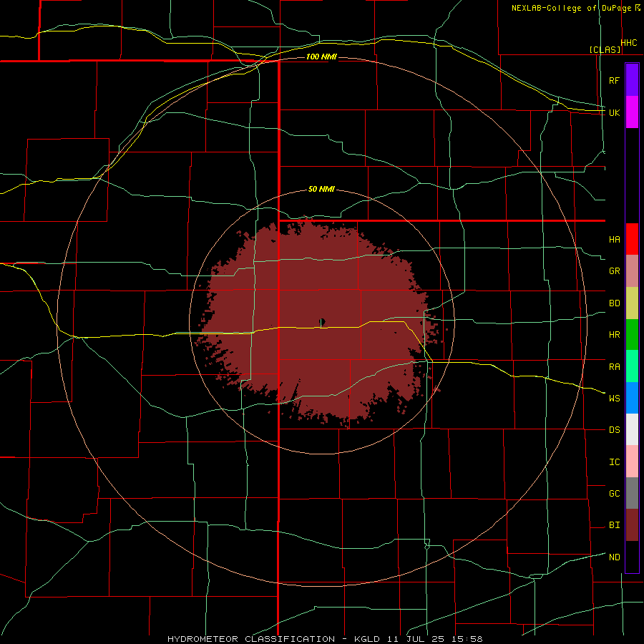Image resolution: width=644 pixels, height=644 pixels.
Task: Click the WS legend label
Action: click(x=614, y=398)
